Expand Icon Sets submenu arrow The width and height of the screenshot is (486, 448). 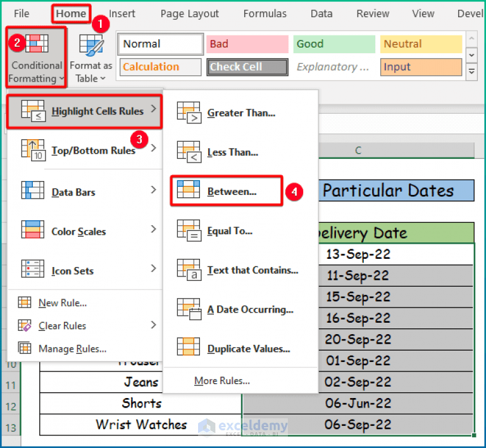point(153,268)
